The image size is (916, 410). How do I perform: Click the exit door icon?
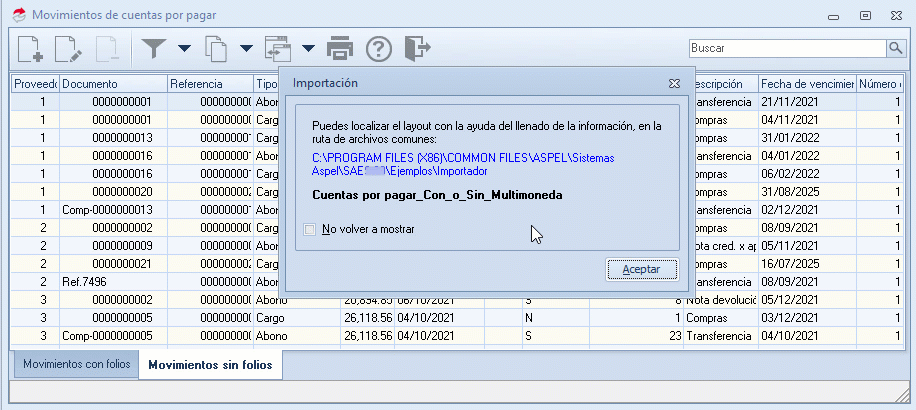click(x=417, y=48)
